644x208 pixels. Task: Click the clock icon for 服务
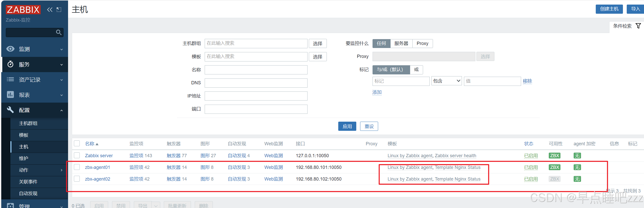pyautogui.click(x=10, y=64)
